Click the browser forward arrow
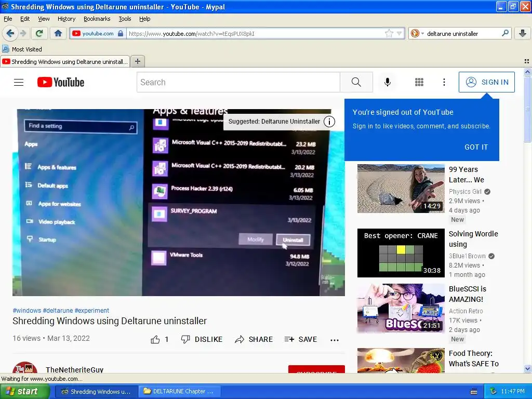 23,33
